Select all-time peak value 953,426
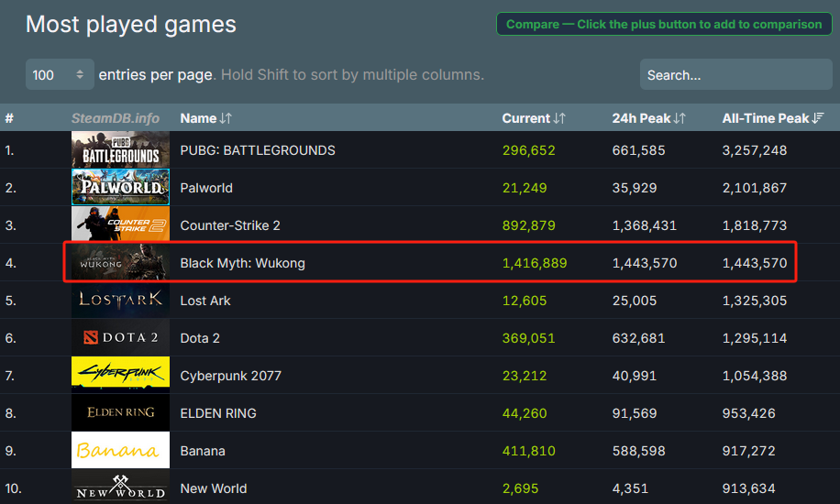The height and width of the screenshot is (504, 840). 748,413
